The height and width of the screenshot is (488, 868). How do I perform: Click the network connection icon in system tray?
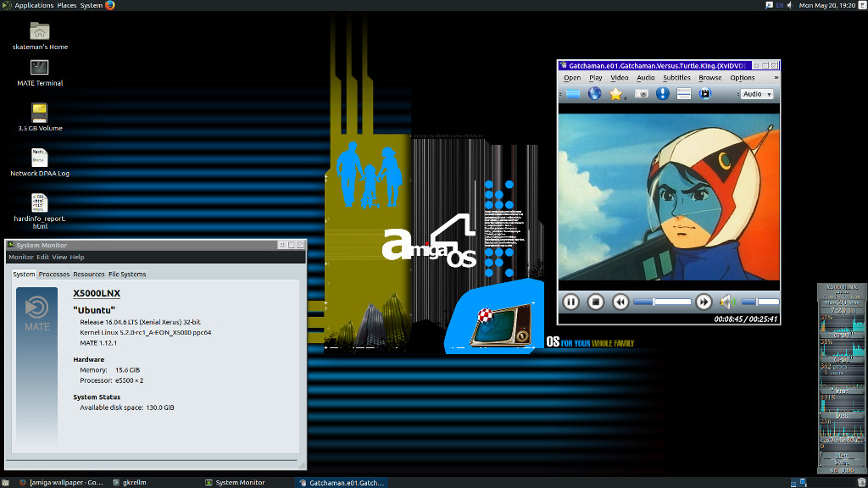pos(769,6)
